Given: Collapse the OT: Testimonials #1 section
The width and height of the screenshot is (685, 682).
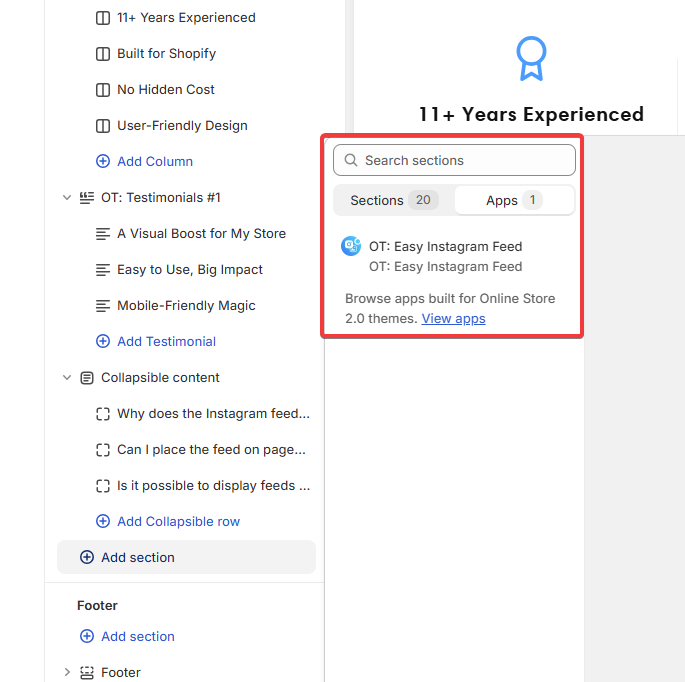Looking at the screenshot, I should [x=67, y=198].
